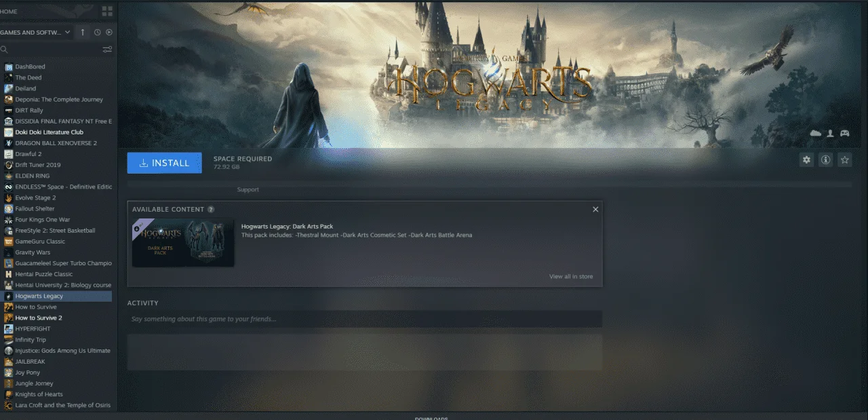Image resolution: width=868 pixels, height=420 pixels.
Task: Click the Available Content help question mark
Action: (x=211, y=210)
